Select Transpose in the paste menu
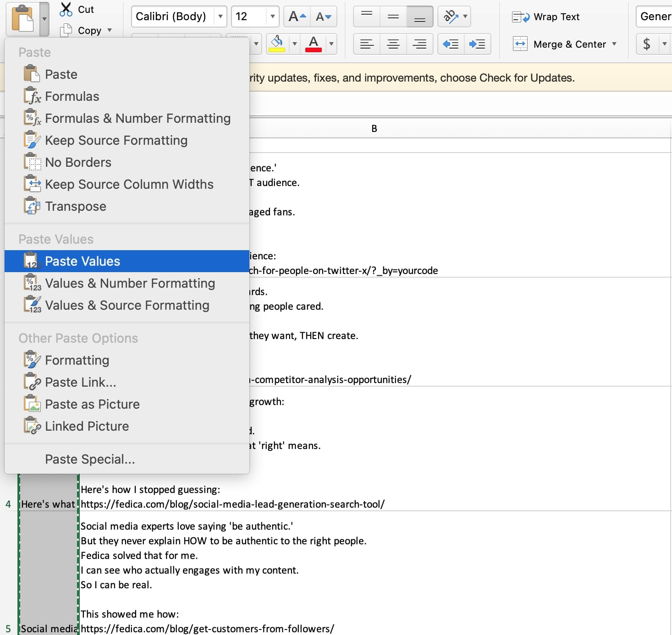 [x=76, y=206]
